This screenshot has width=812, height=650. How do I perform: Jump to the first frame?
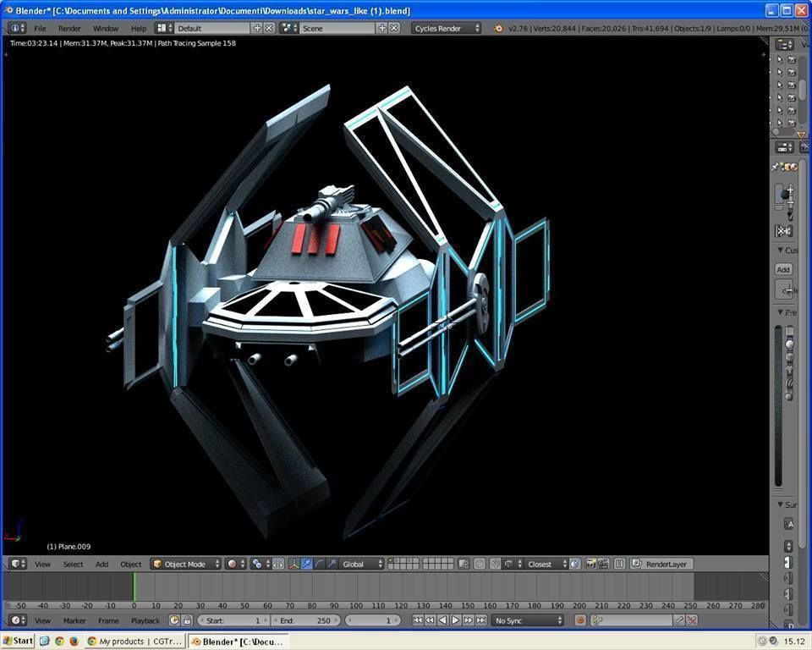tap(418, 620)
